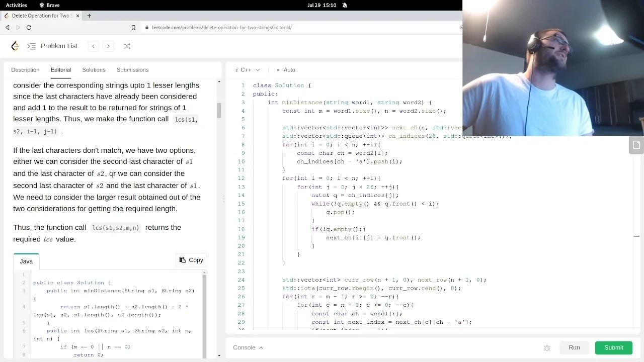The width and height of the screenshot is (644, 362).
Task: Go to previous problem arrow
Action: [x=93, y=46]
